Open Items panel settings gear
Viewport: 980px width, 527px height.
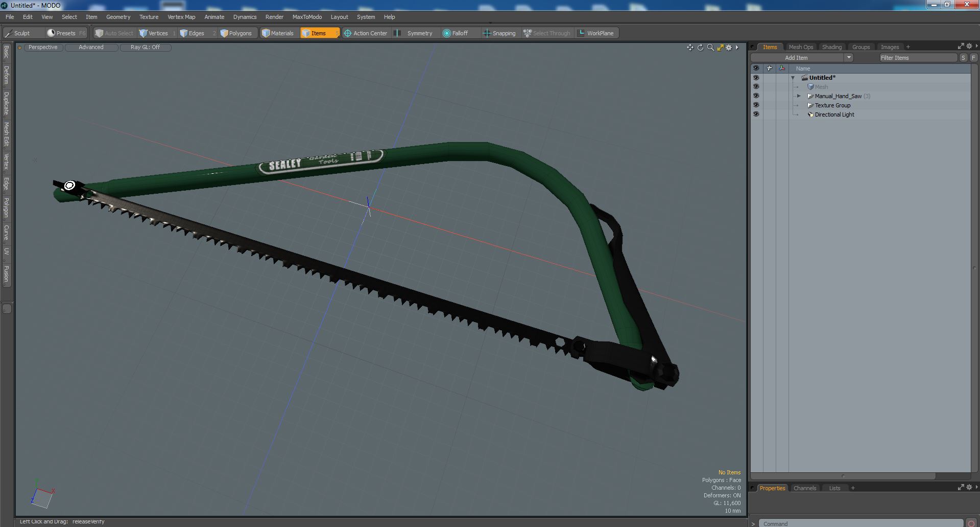point(969,46)
